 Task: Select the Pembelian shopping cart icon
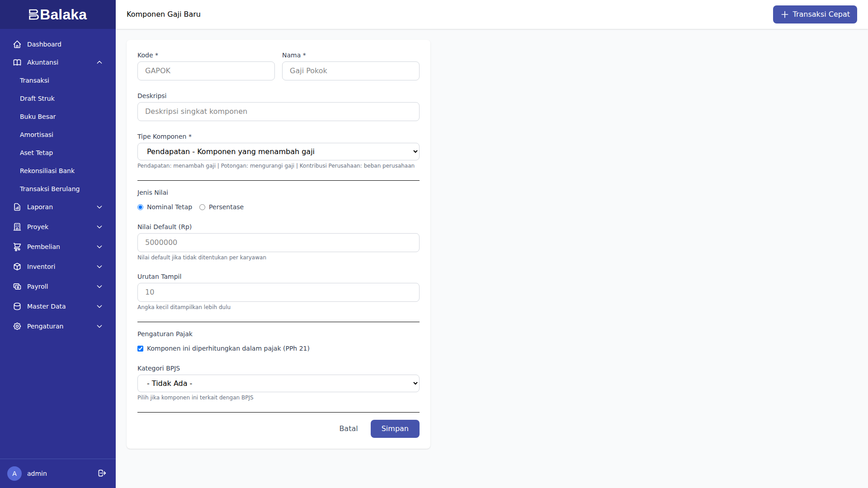[17, 247]
